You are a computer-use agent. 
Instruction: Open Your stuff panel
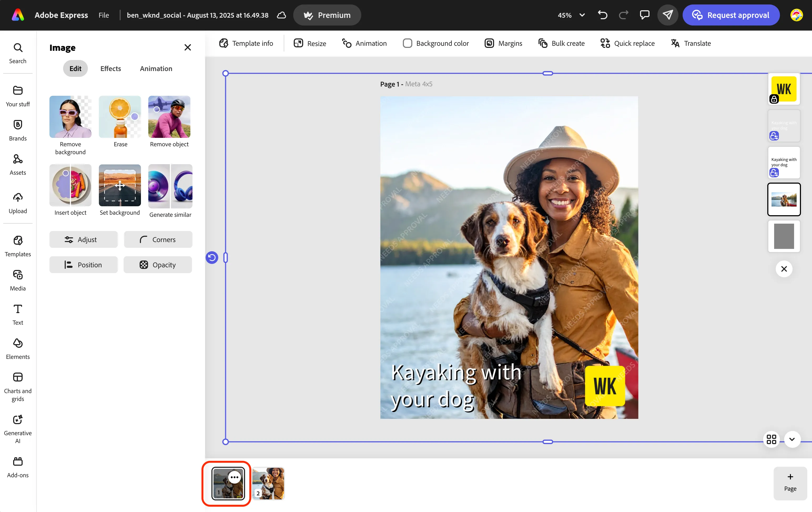pos(18,96)
